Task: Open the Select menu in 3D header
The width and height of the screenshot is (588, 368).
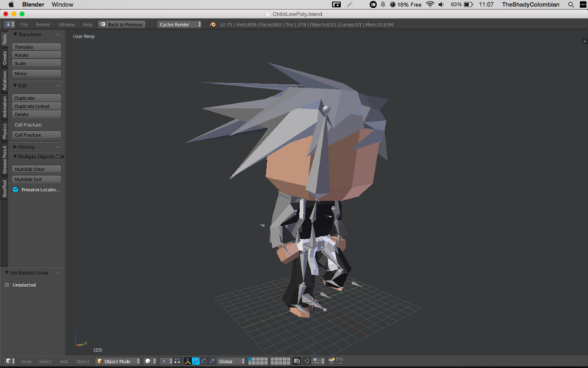Action: (46, 361)
